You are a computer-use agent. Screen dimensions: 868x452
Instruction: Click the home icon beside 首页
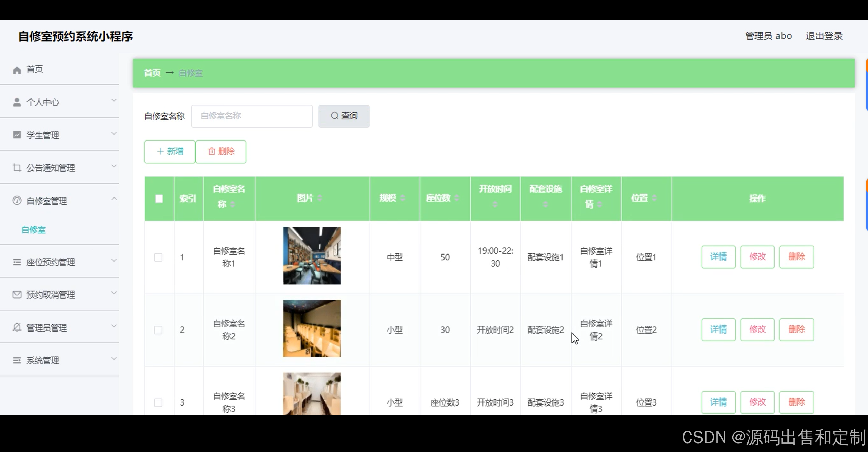click(x=17, y=70)
